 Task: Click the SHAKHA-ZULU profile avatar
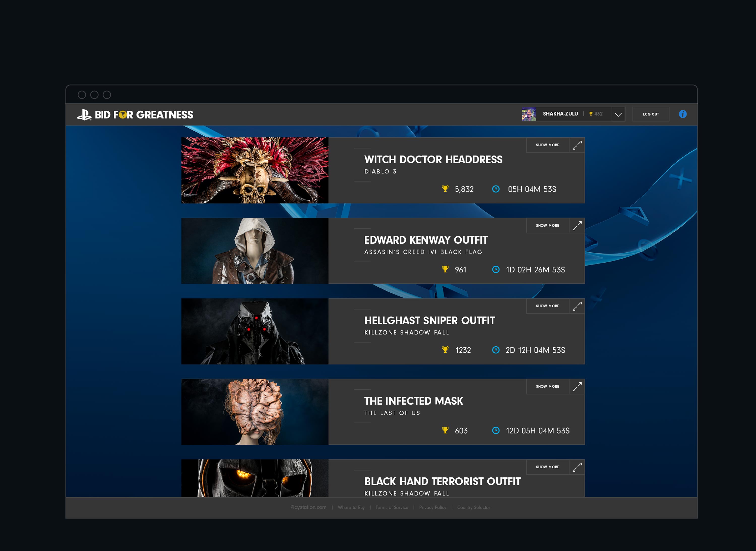(528, 114)
